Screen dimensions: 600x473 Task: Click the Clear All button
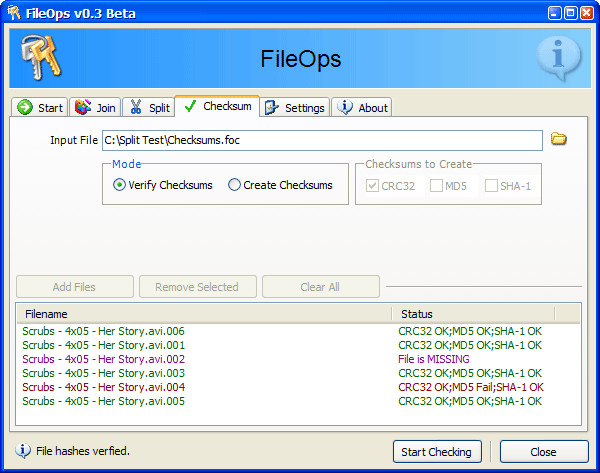pyautogui.click(x=320, y=287)
